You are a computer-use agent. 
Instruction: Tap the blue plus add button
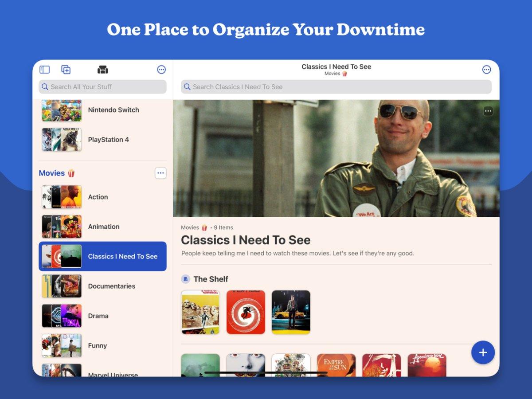(x=483, y=352)
